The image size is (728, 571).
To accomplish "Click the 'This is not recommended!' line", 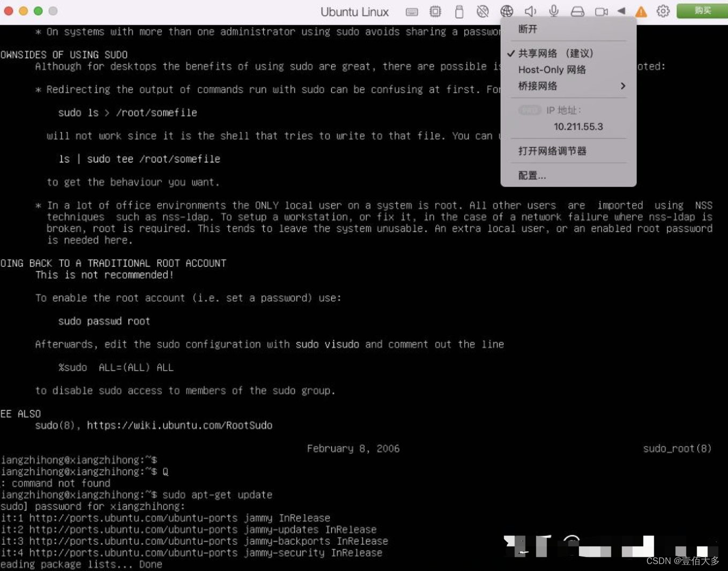I will click(x=105, y=275).
